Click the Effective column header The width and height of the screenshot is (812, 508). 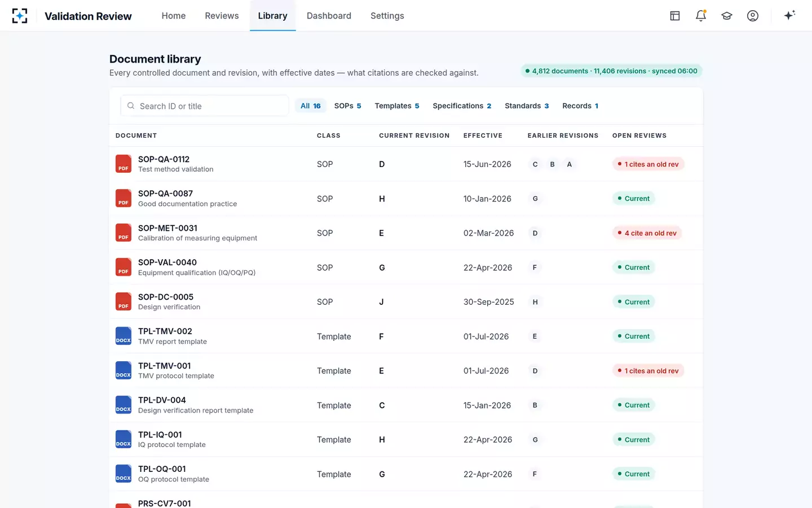click(x=483, y=135)
